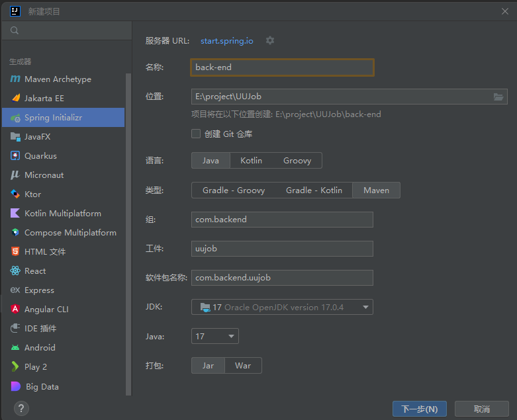Image resolution: width=517 pixels, height=420 pixels.
Task: Click the React generator icon
Action: tap(15, 271)
